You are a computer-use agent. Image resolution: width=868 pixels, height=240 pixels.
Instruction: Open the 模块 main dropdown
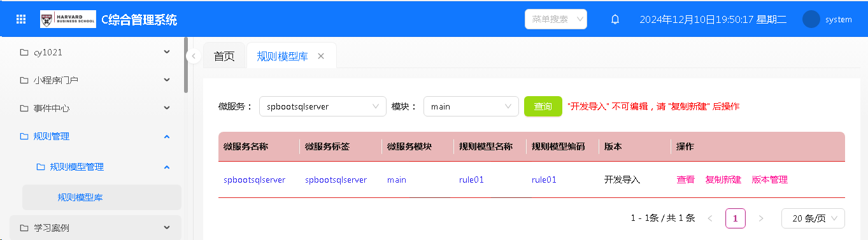click(471, 106)
